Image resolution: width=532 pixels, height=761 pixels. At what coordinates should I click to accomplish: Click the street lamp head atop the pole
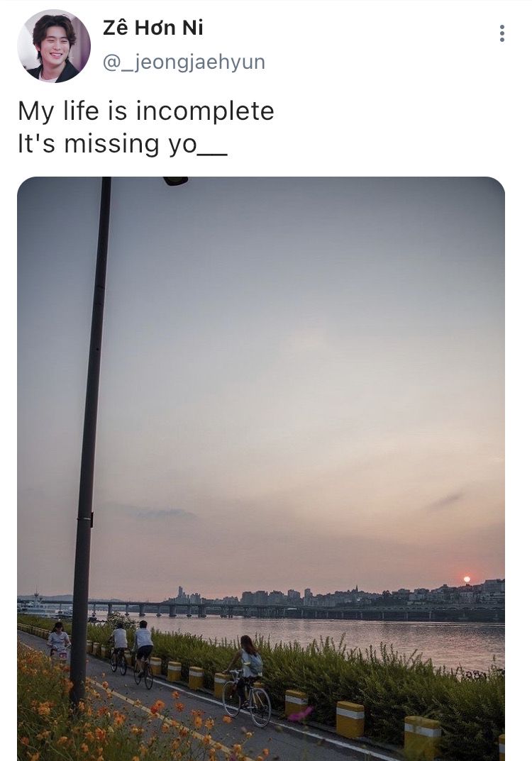point(175,181)
